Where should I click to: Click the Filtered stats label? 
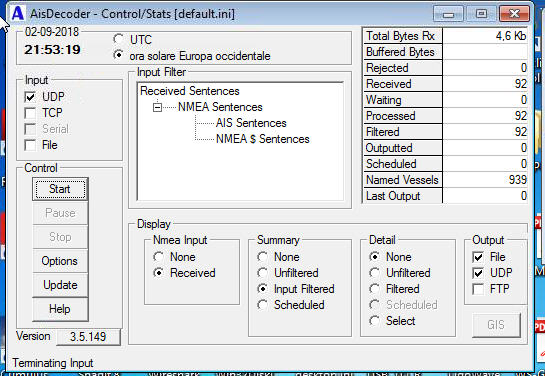coord(402,132)
